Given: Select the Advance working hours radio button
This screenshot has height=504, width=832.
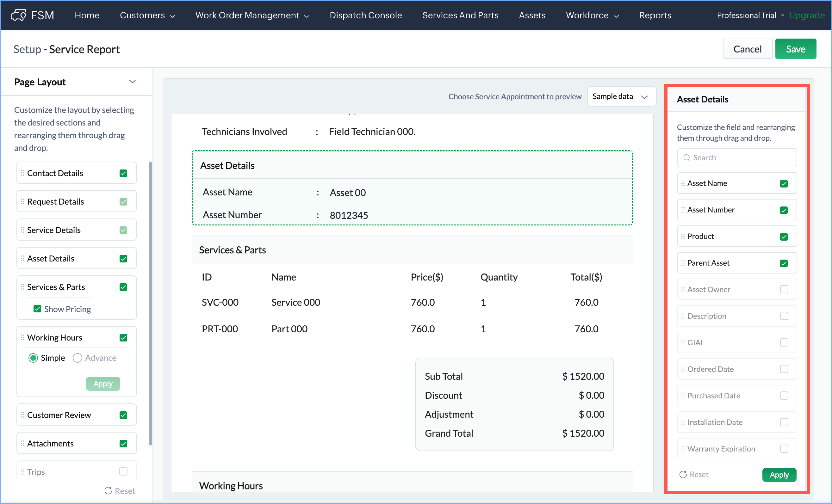Looking at the screenshot, I should [x=77, y=358].
